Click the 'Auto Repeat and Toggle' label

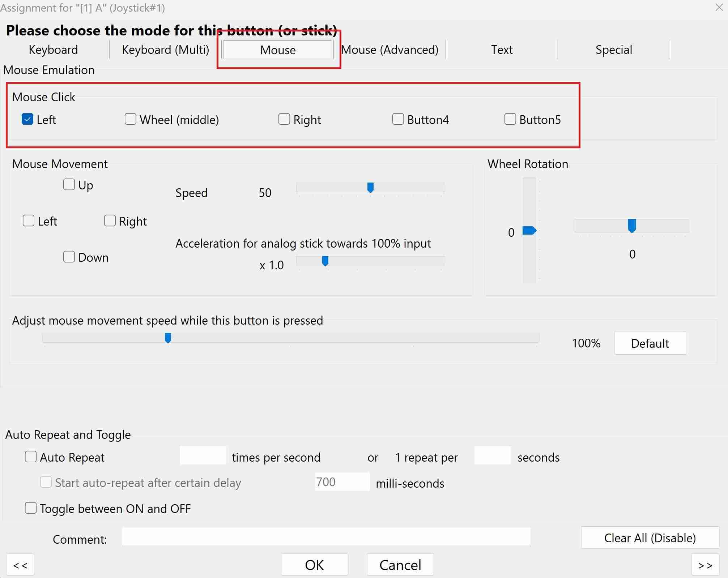(68, 434)
